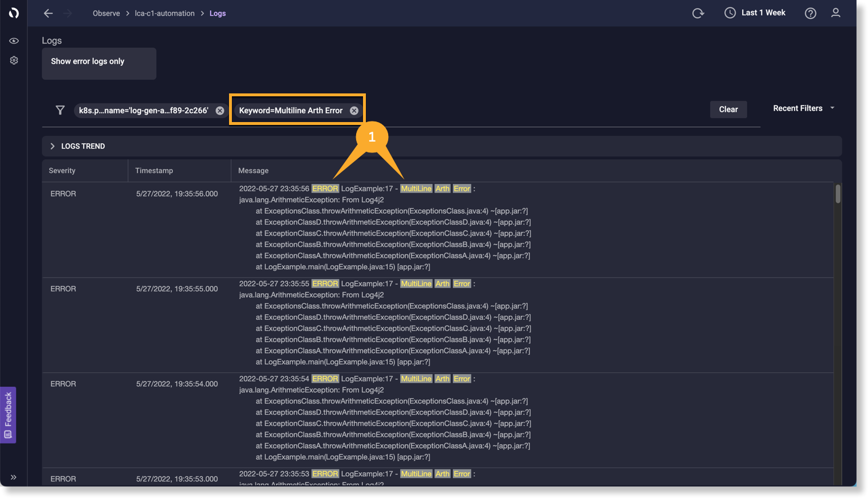This screenshot has height=498, width=868.
Task: Click timestamp 5/27/2022, 19:35:53.000
Action: [x=177, y=479]
